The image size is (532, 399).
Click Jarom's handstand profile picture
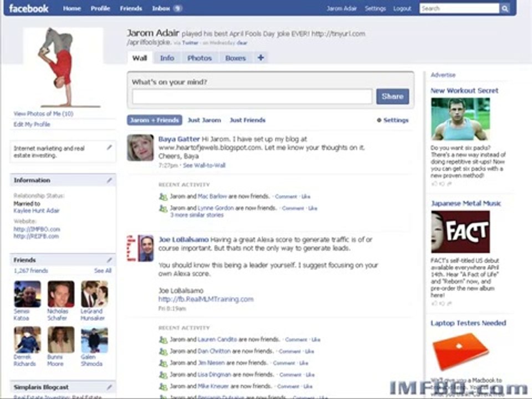(63, 67)
